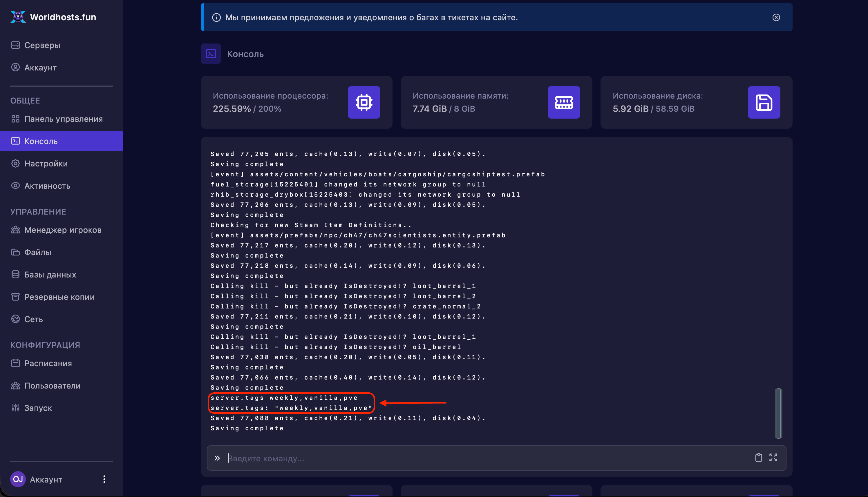
Task: Open Расписания in the sidebar
Action: [x=62, y=363]
